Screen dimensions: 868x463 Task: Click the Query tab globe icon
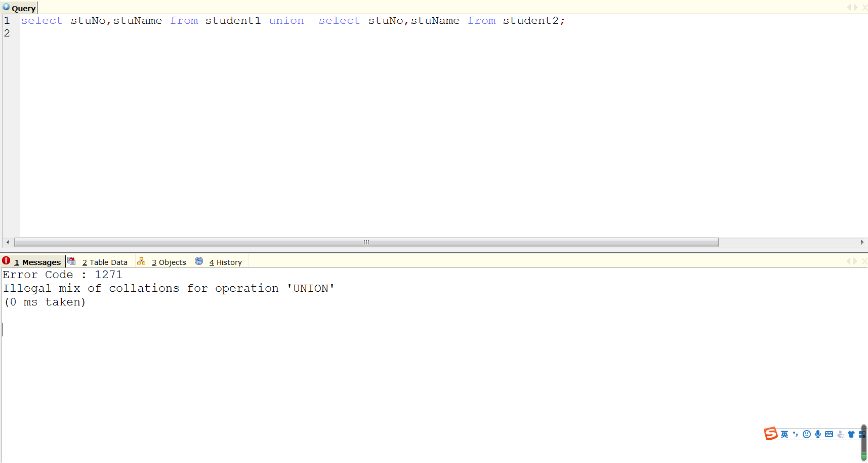click(6, 7)
